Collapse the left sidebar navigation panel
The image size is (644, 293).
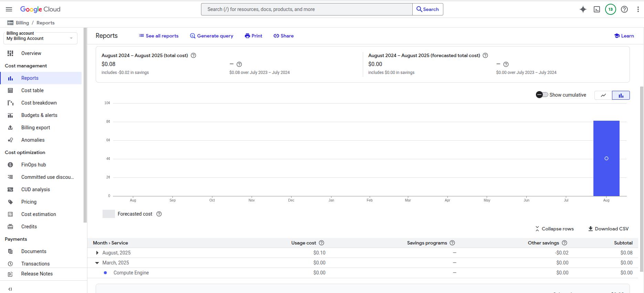click(10, 289)
